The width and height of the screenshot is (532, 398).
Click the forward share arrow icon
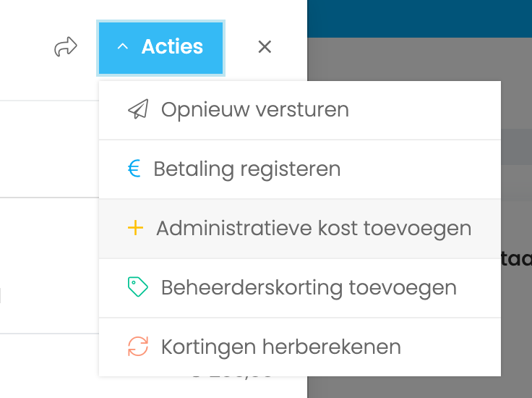[x=66, y=46]
